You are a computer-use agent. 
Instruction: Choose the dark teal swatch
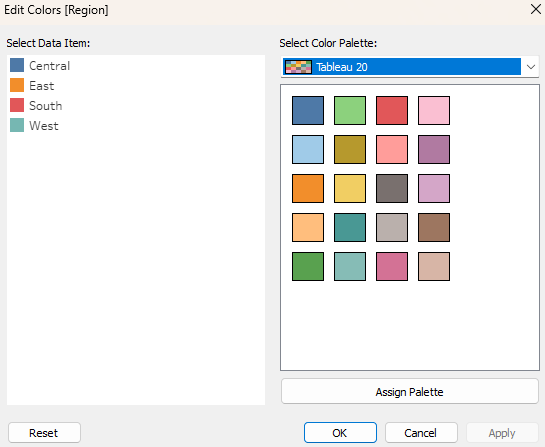(x=350, y=227)
